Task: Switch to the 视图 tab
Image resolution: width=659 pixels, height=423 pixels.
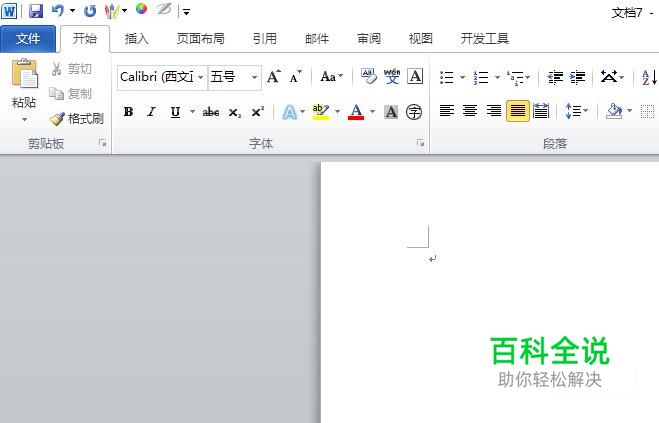Action: 421,39
